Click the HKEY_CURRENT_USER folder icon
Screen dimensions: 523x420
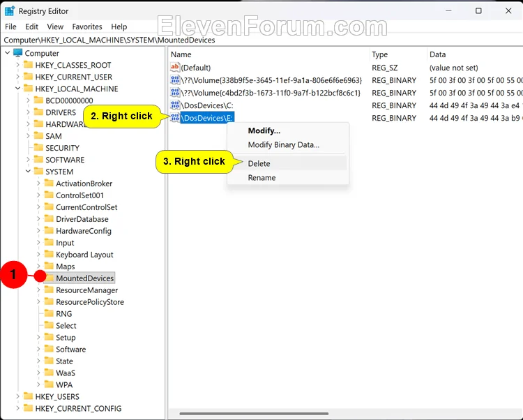(29, 77)
